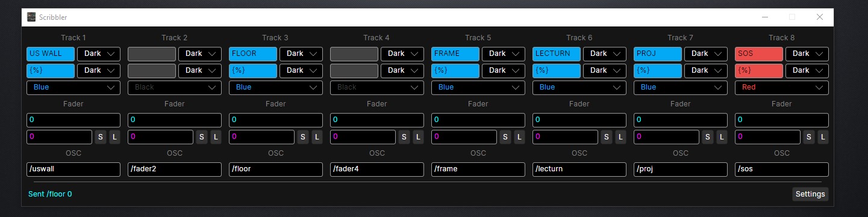This screenshot has width=868, height=217.
Task: Open Track 5 second-line Dark dropdown
Action: [504, 70]
